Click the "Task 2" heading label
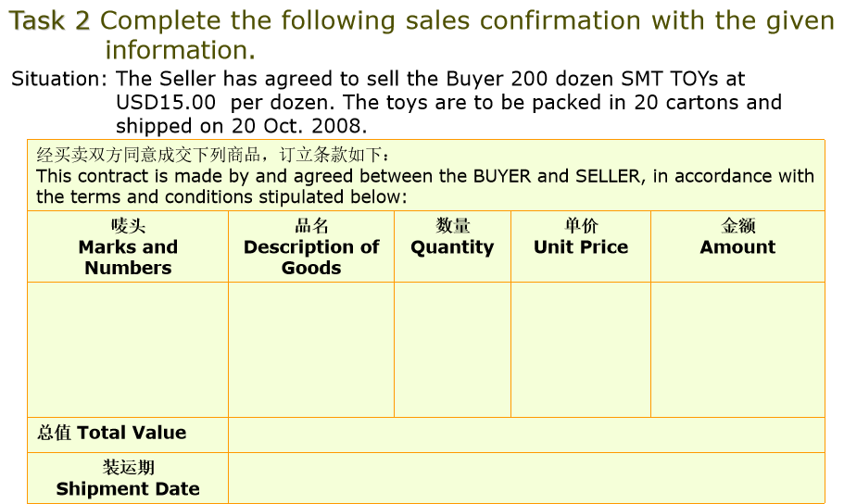The image size is (844, 504). [x=50, y=21]
